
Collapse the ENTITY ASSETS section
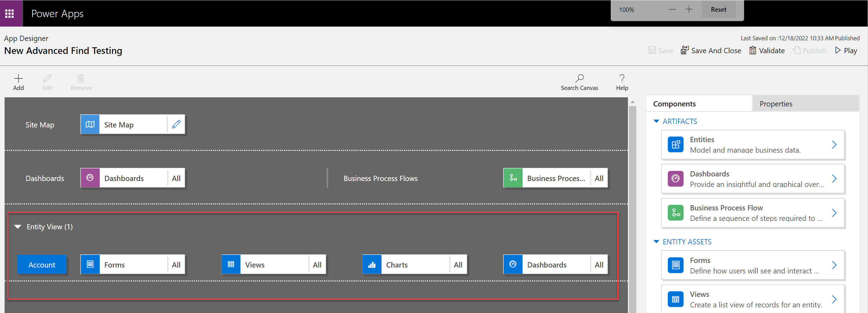[656, 242]
